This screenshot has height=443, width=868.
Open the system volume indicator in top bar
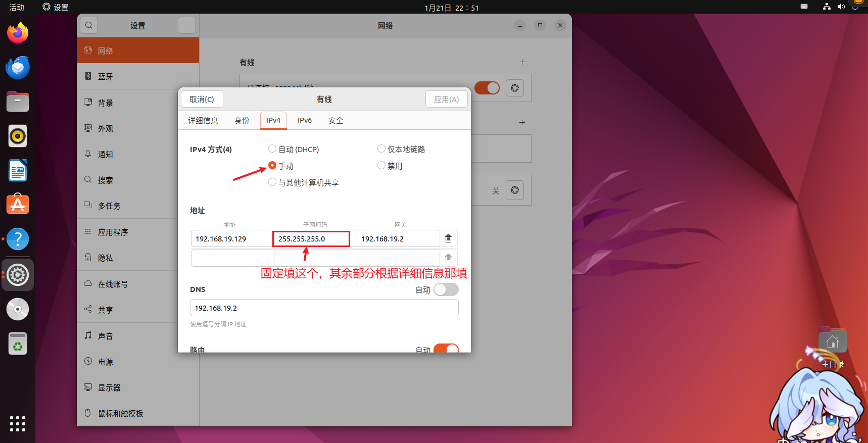tap(841, 7)
